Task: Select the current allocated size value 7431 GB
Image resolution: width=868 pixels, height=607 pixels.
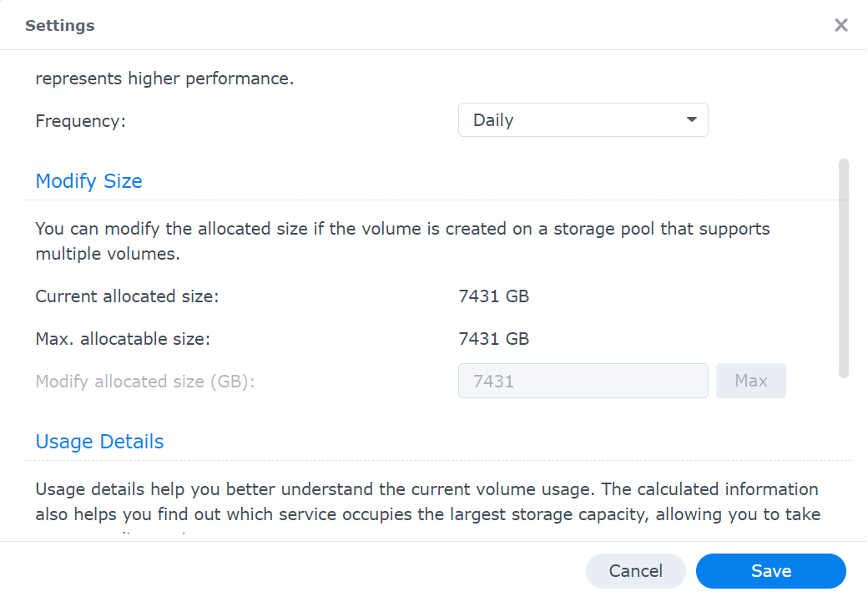Action: [x=494, y=296]
